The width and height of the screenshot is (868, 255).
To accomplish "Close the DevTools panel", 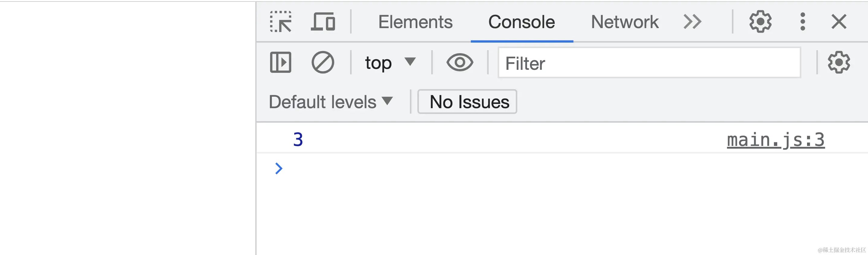I will 839,22.
